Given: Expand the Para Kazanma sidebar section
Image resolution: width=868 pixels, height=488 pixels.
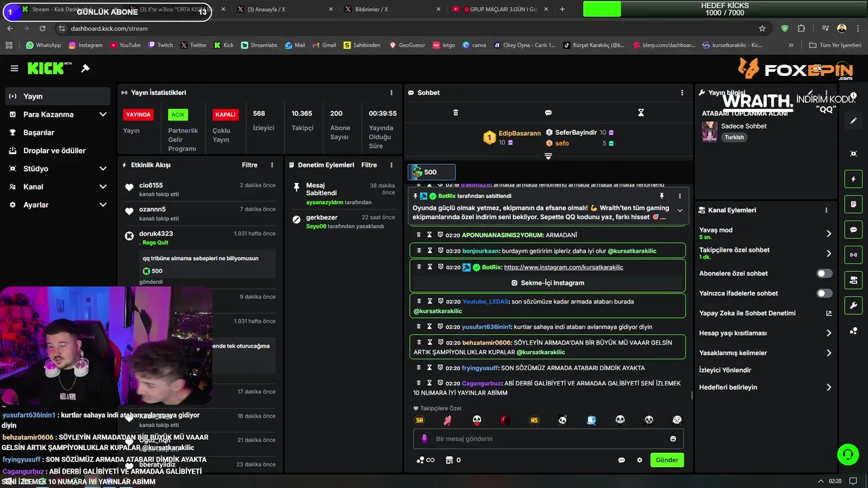Looking at the screenshot, I should tap(103, 115).
